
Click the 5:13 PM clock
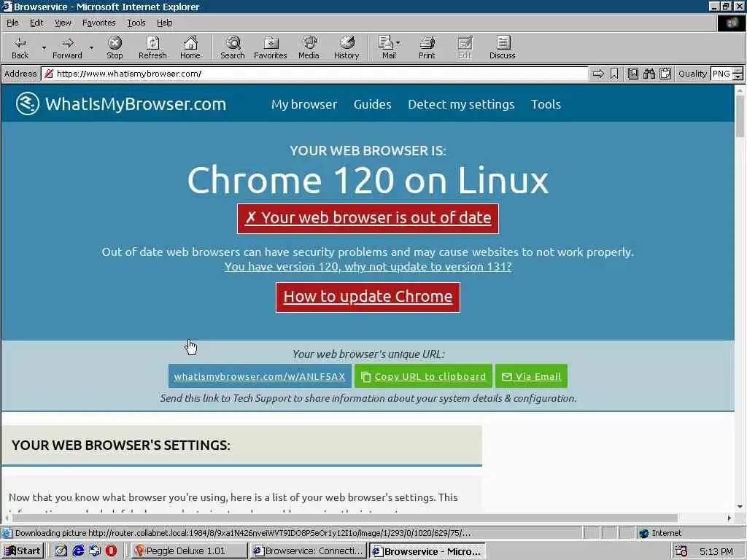[x=716, y=551]
